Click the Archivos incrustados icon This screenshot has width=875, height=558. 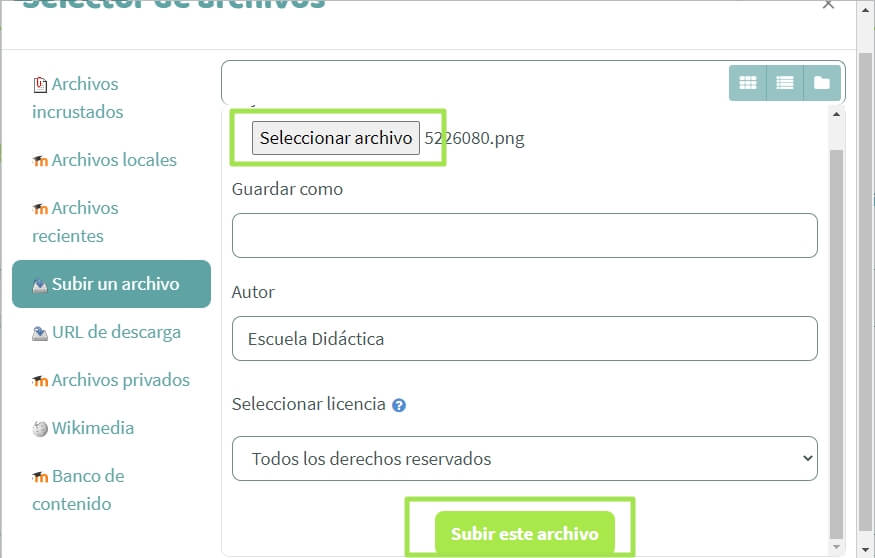(x=40, y=85)
